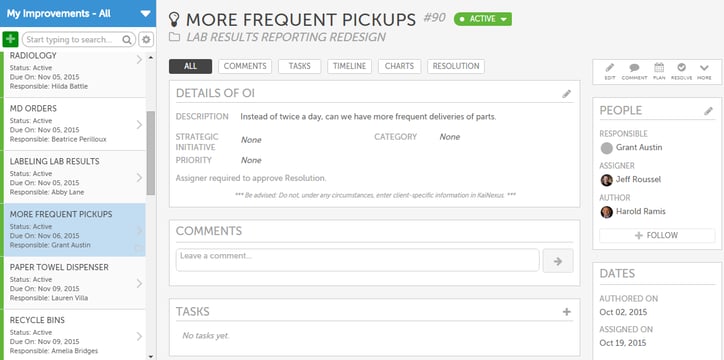The image size is (724, 360).
Task: Edit Details of OI using pencil icon
Action: pos(567,94)
